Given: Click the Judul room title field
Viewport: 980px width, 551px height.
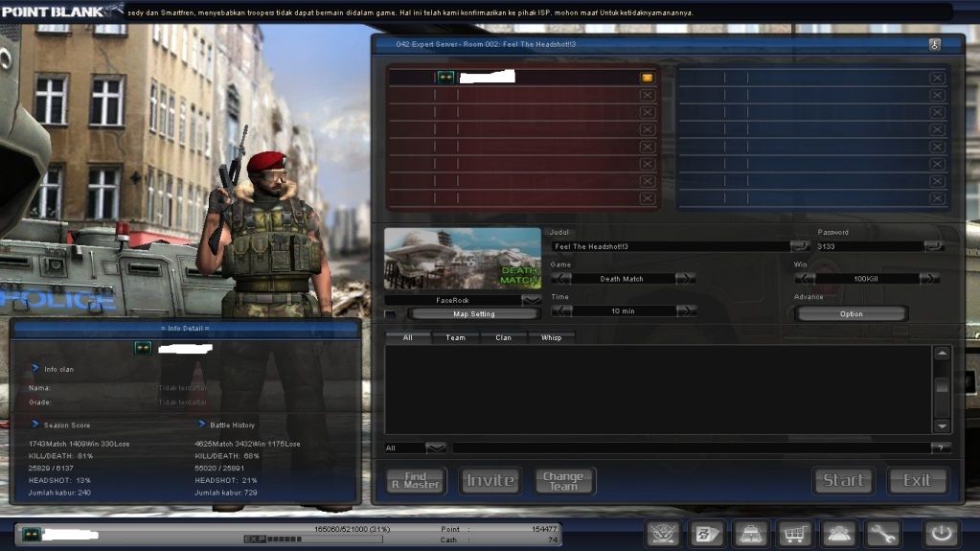Looking at the screenshot, I should pos(671,246).
